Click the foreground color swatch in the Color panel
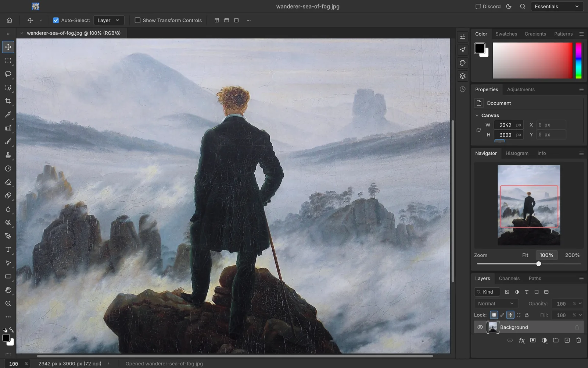 (480, 48)
